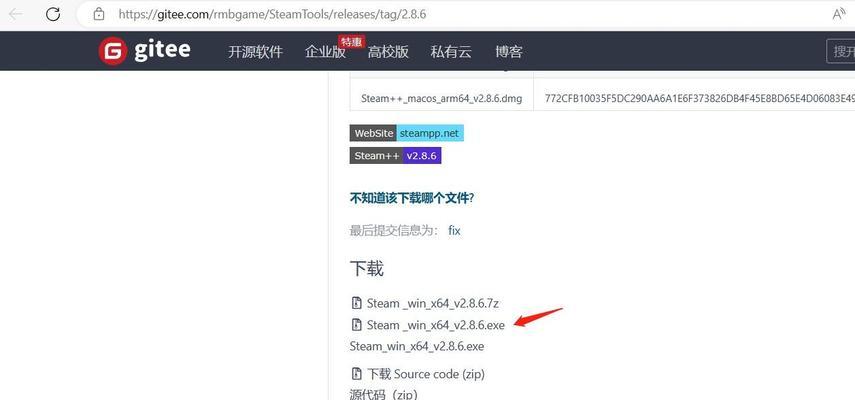Open 企业版 menu item
Screen dimensions: 855x400
[326, 52]
